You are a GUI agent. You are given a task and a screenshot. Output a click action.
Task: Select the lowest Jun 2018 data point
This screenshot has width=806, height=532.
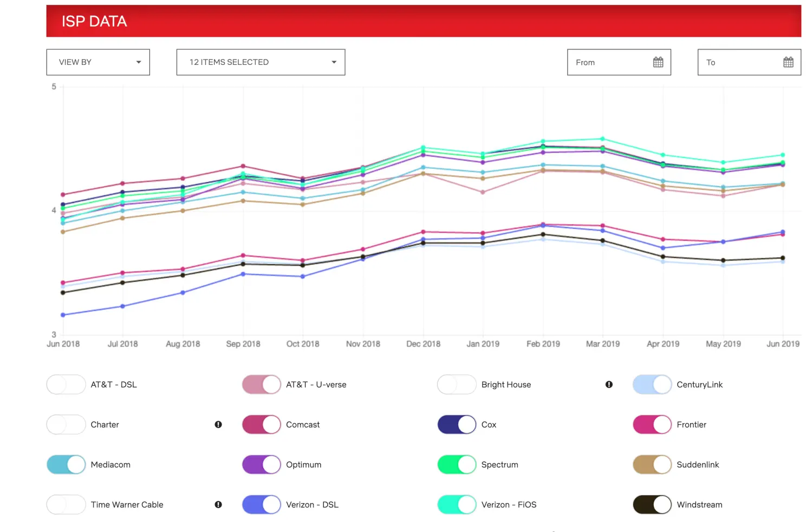coord(63,315)
